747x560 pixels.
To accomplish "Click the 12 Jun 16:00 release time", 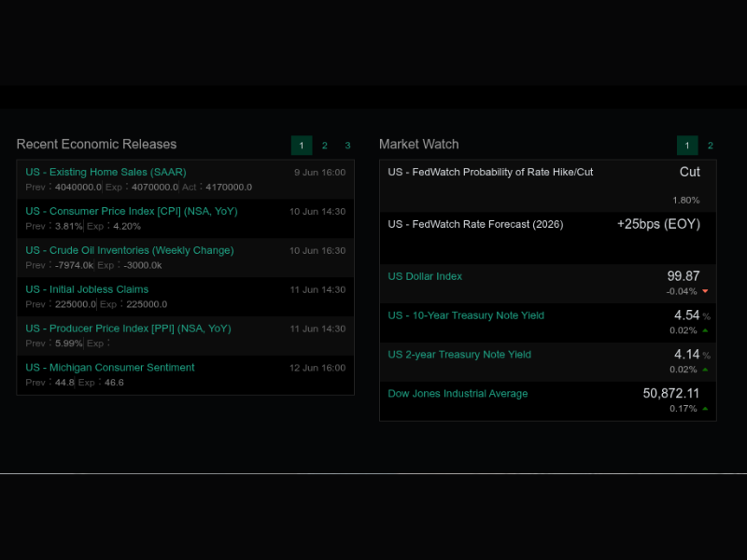I will point(317,368).
